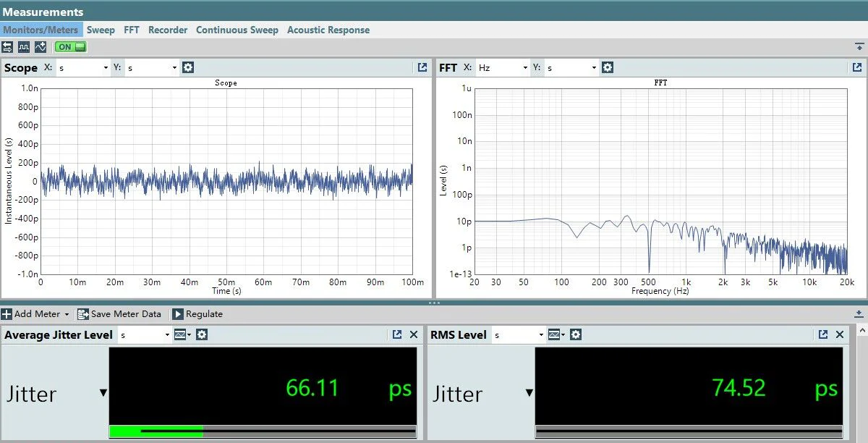This screenshot has height=443, width=868.
Task: Pop out the Scope graph window
Action: [422, 67]
